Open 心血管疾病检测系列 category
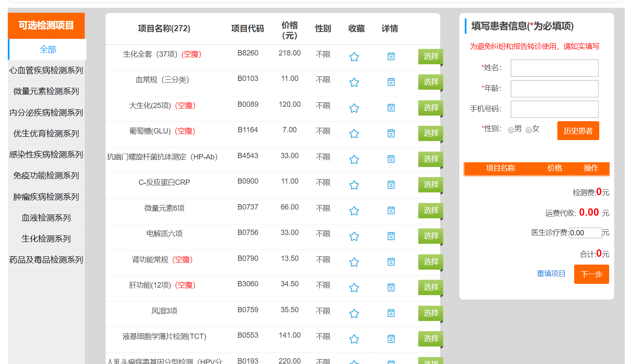Image resolution: width=633 pixels, height=364 pixels. 46,71
